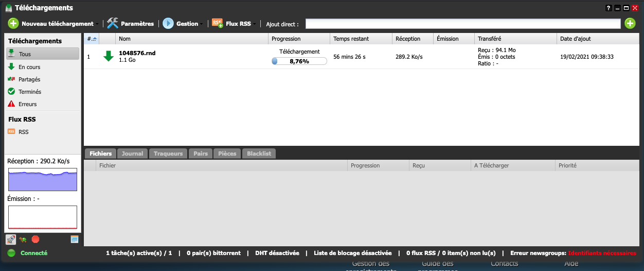Click the 1.1 Go file size text
644x271 pixels.
click(x=127, y=60)
